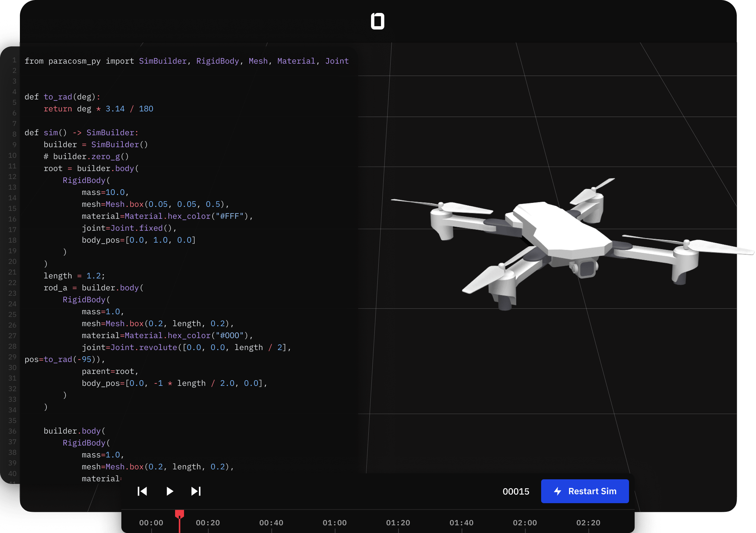
Task: Click the Restart Sim button
Action: [x=585, y=491]
